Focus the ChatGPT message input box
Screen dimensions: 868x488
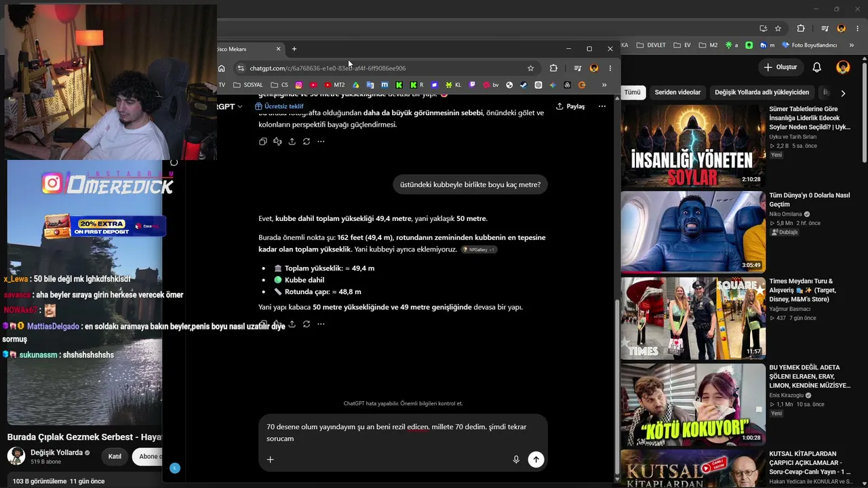click(x=401, y=432)
